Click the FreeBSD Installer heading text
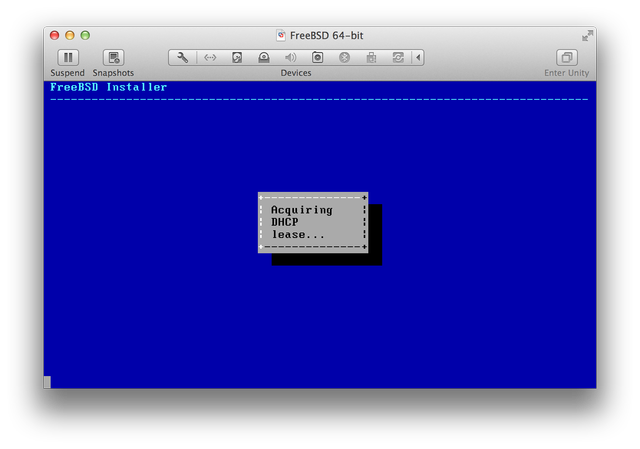 point(109,87)
